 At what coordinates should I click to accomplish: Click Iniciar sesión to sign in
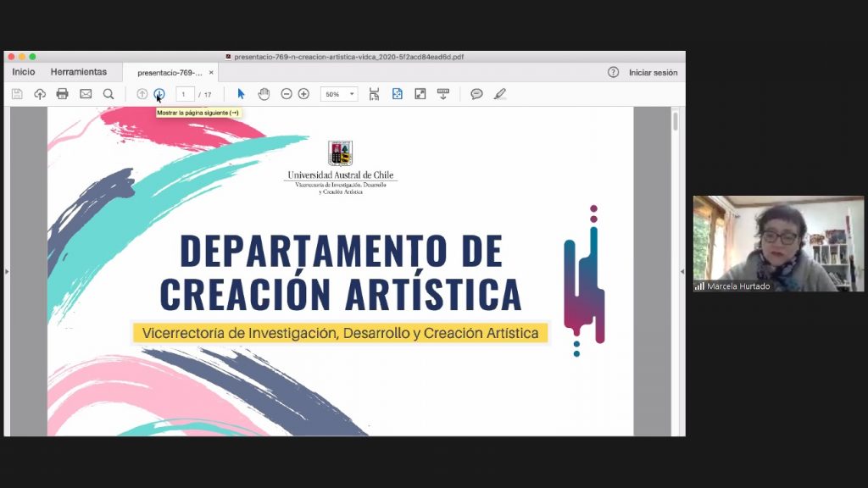654,73
